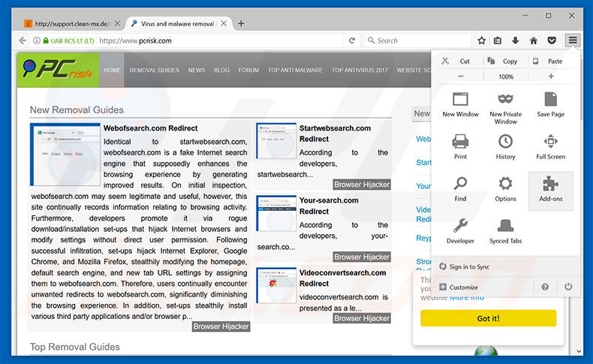593x364 pixels.
Task: Zoom out with the minus button
Action: click(461, 77)
